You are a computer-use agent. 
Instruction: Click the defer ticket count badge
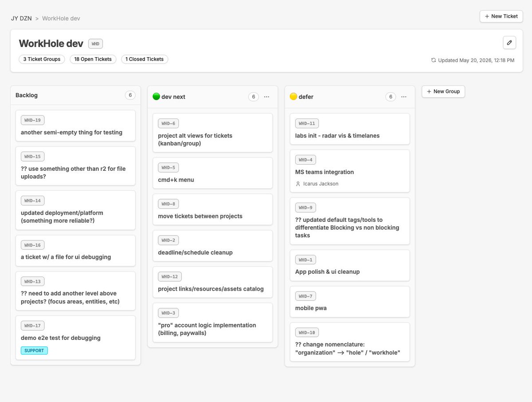tap(390, 97)
